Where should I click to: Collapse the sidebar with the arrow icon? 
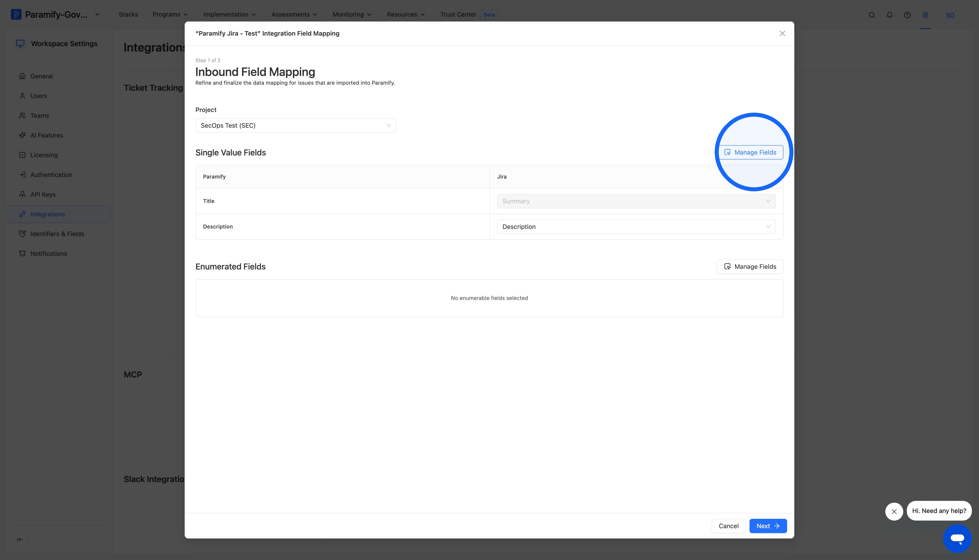click(20, 539)
